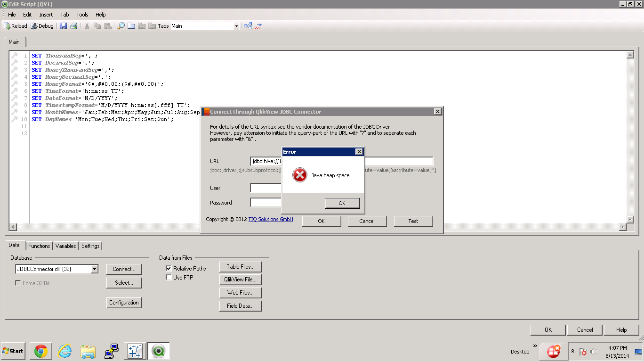Select the Main script tab
The image size is (644, 362).
point(14,42)
